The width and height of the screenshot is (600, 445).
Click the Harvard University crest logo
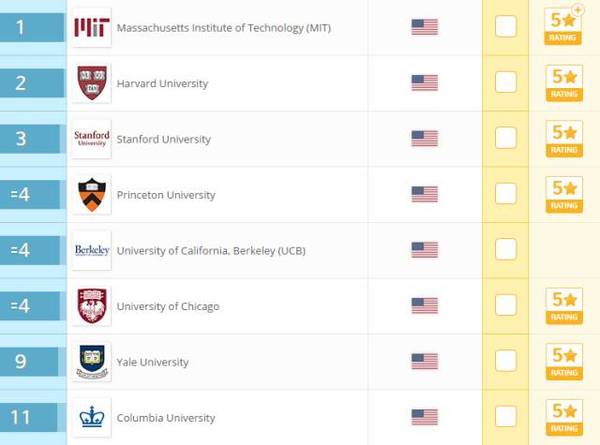[x=92, y=83]
